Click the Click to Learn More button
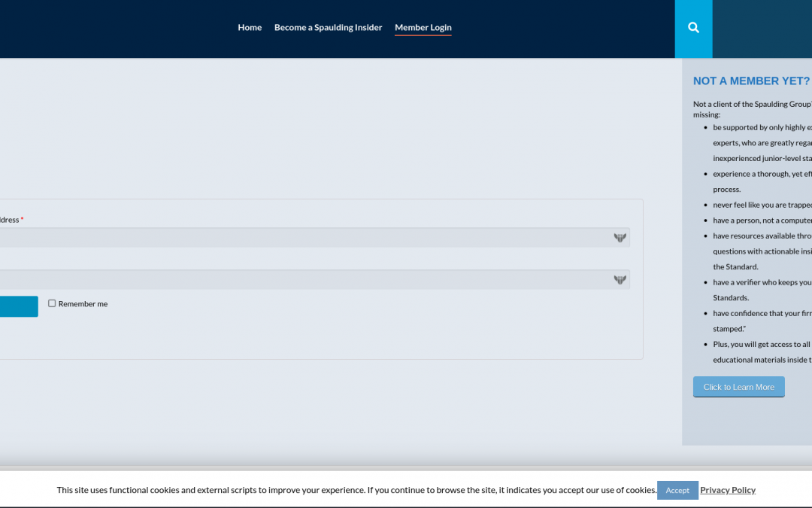The height and width of the screenshot is (508, 812). tap(738, 387)
